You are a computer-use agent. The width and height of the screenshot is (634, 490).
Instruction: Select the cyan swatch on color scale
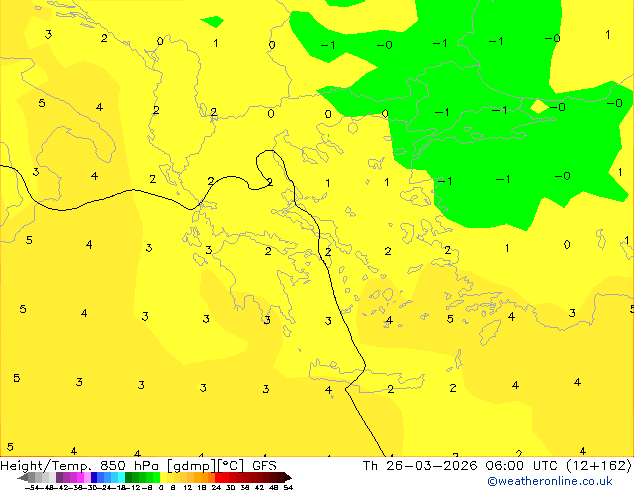click(x=122, y=478)
